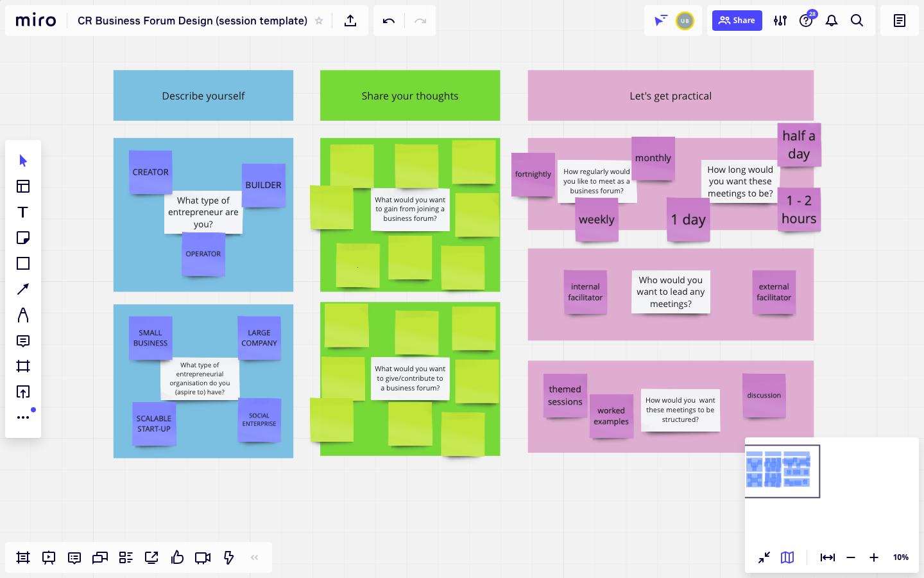Image resolution: width=924 pixels, height=578 pixels.
Task: Open more tools ellipsis menu
Action: [x=23, y=417]
